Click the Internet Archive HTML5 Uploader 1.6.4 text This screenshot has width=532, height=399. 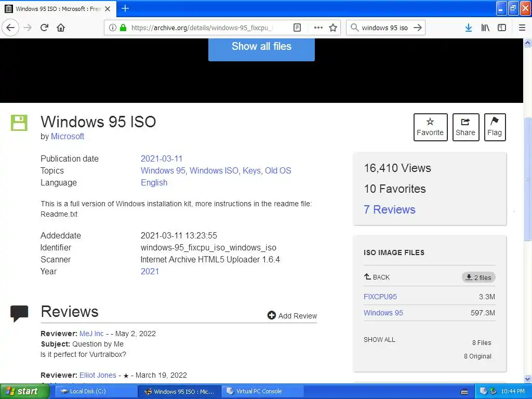[x=210, y=260]
